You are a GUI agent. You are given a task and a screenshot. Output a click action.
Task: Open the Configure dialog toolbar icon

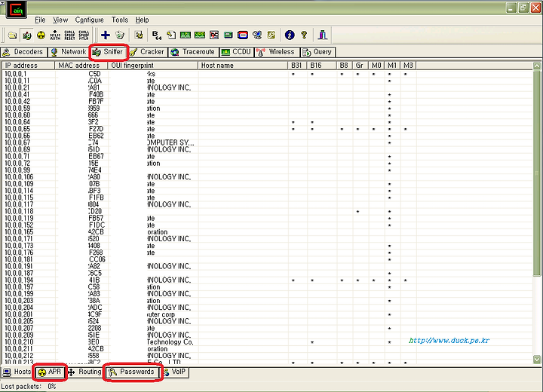[x=139, y=35]
